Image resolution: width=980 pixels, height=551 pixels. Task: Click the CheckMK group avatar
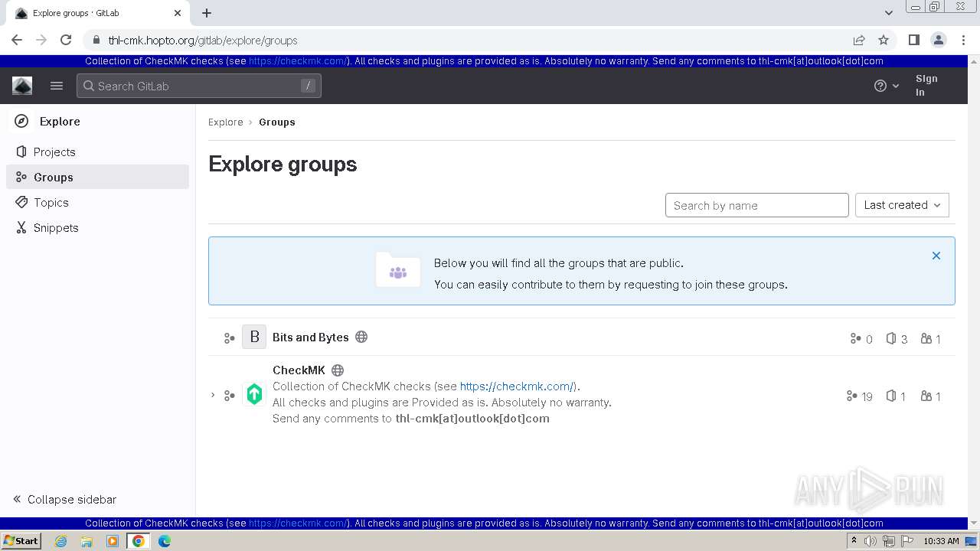tap(254, 394)
